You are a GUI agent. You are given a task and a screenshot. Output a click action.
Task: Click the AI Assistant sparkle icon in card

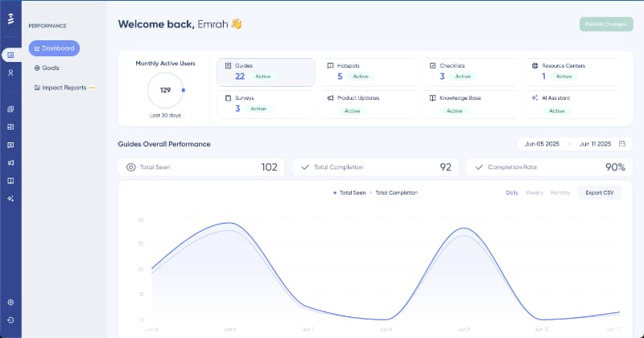pyautogui.click(x=535, y=98)
